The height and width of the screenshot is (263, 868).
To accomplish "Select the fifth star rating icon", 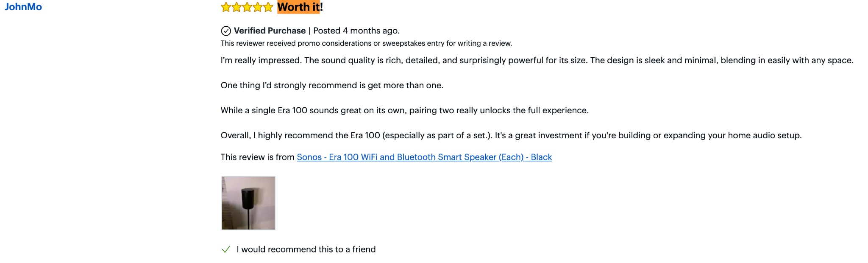I will (269, 7).
